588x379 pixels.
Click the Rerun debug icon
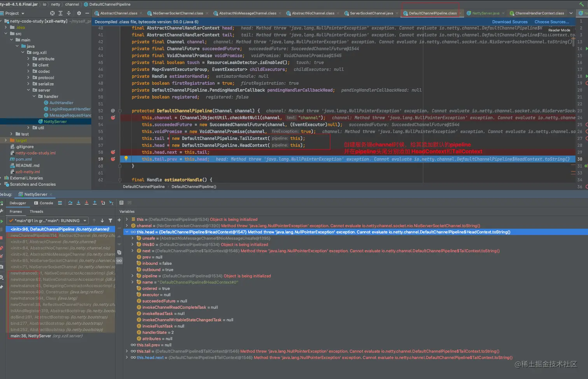[x=2, y=203]
